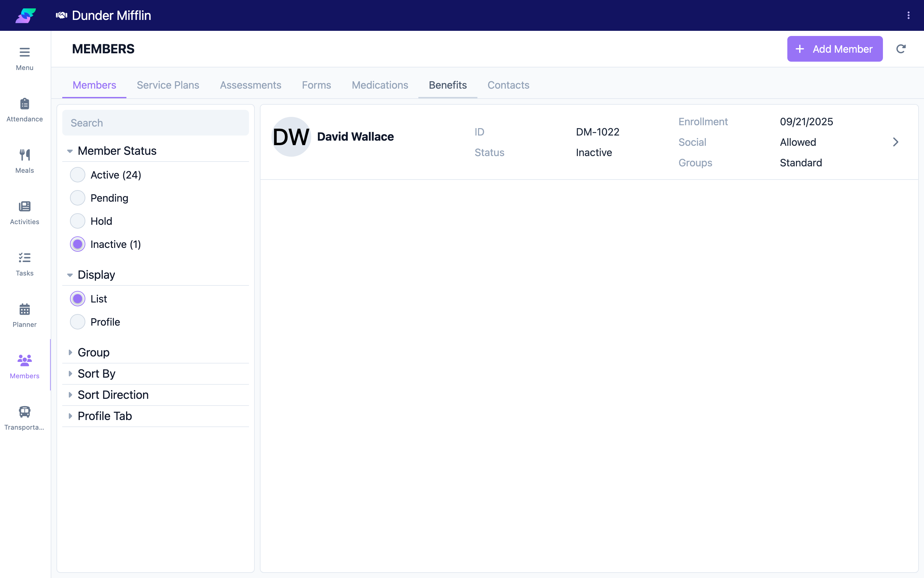Select the Active (24) status filter
924x578 pixels.
pos(78,175)
